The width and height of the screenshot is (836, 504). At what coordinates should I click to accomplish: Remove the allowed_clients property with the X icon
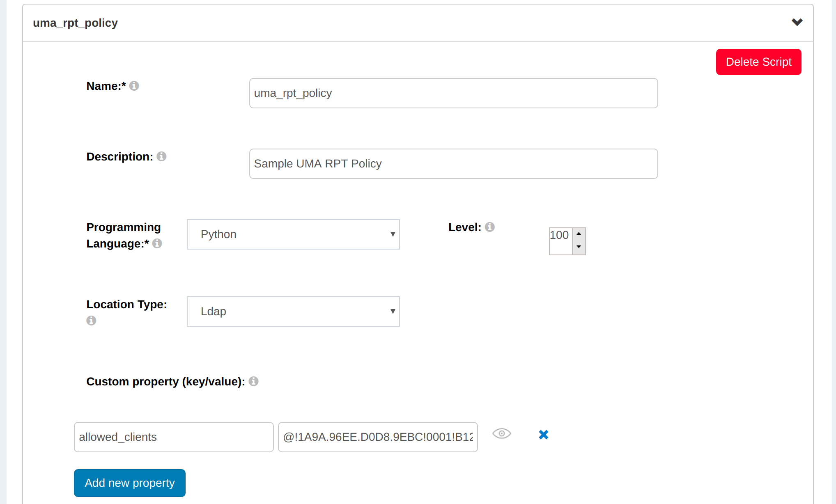[x=543, y=434]
